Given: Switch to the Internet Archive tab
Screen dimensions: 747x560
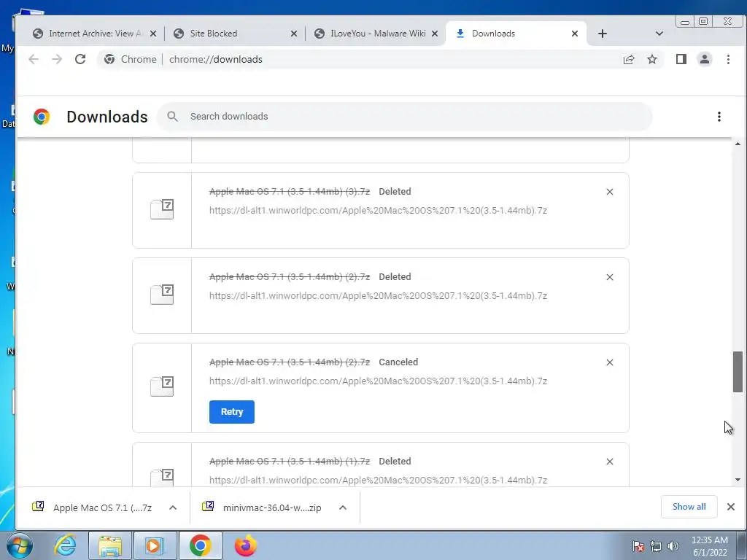Looking at the screenshot, I should pos(93,34).
